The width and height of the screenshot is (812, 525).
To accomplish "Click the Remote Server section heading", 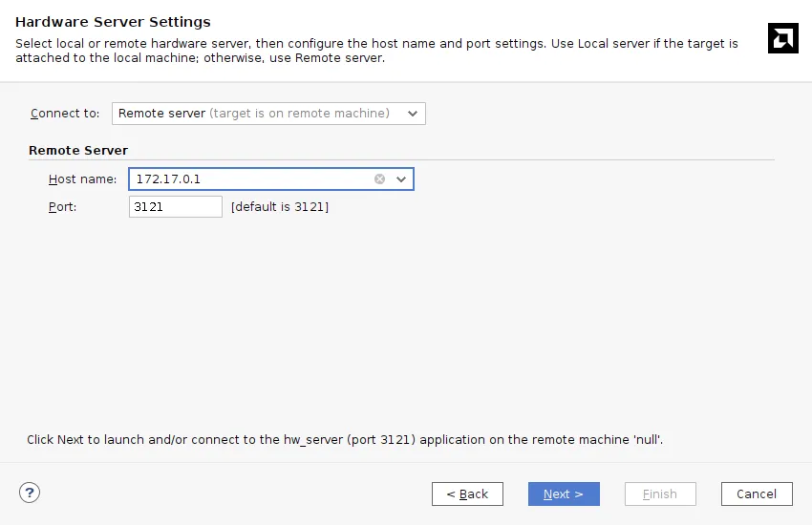I will click(x=78, y=150).
